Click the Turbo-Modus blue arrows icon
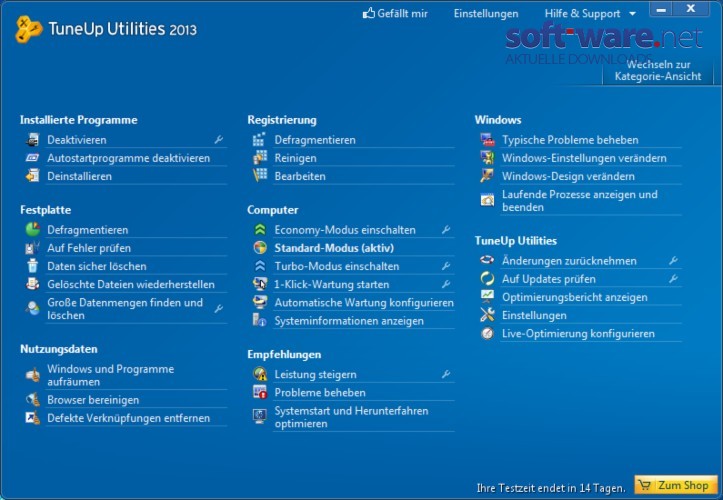 tap(260, 266)
